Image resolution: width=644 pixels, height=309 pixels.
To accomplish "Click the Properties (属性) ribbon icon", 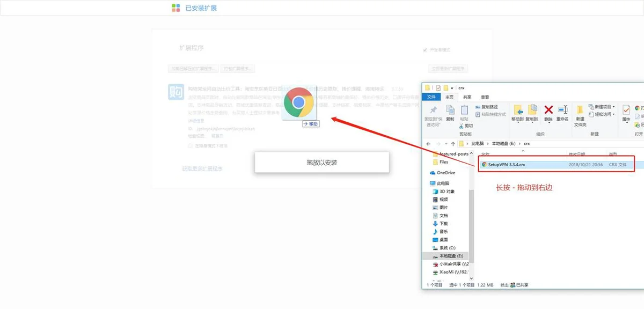I will point(626,109).
